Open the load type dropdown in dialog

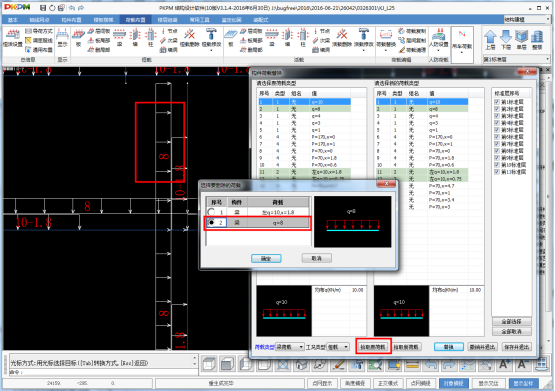point(290,347)
